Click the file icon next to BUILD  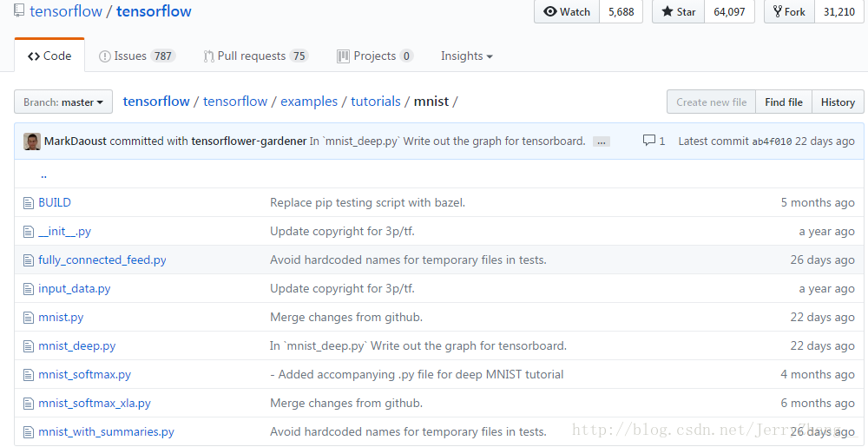click(x=29, y=203)
